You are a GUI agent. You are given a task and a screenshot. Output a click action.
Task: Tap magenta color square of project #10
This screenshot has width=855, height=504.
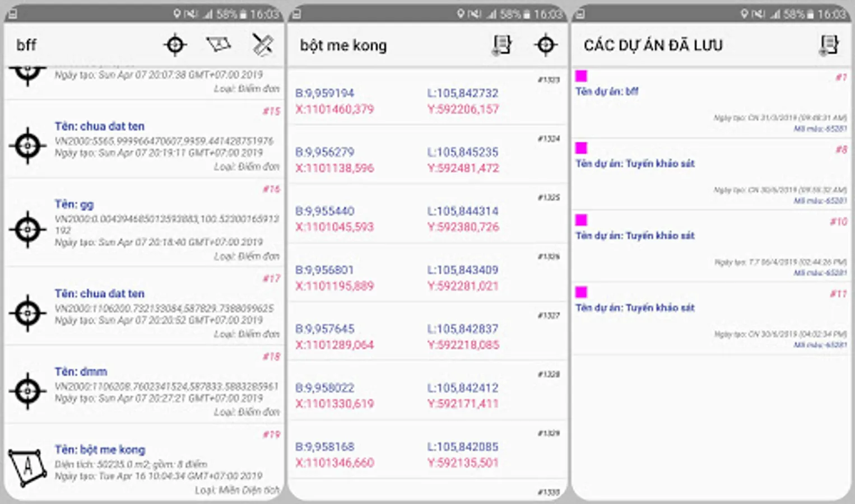pos(581,220)
